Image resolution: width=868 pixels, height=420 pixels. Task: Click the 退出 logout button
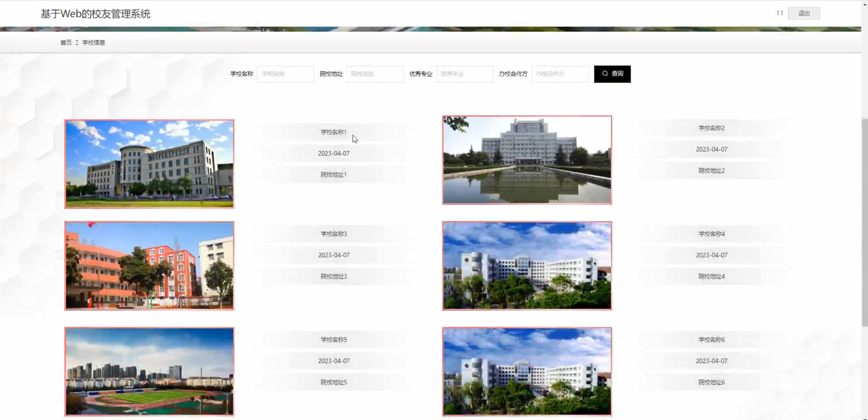click(804, 13)
